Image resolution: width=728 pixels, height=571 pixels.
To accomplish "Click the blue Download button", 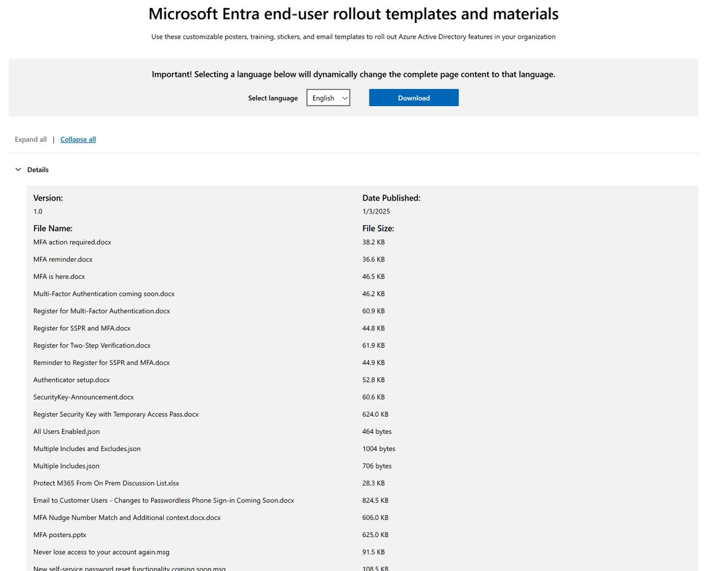I will 413,98.
